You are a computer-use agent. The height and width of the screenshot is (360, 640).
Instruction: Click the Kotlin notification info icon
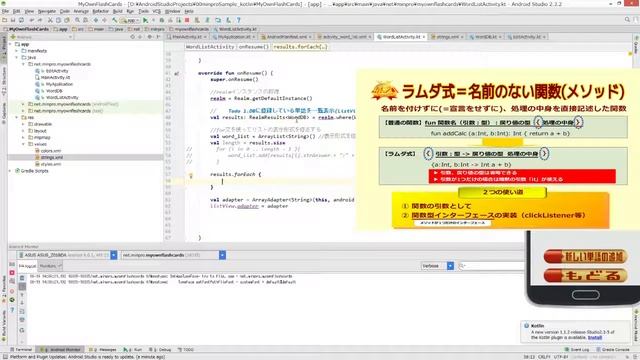pos(527,326)
